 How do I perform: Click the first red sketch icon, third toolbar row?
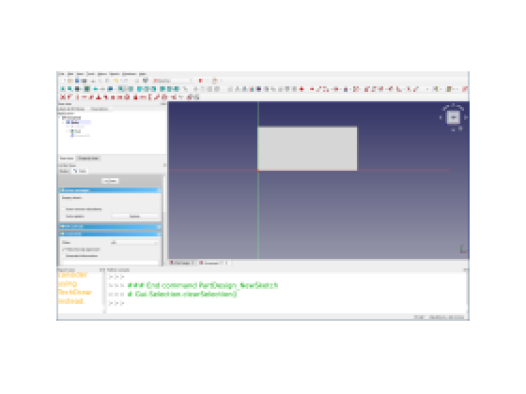(x=63, y=97)
